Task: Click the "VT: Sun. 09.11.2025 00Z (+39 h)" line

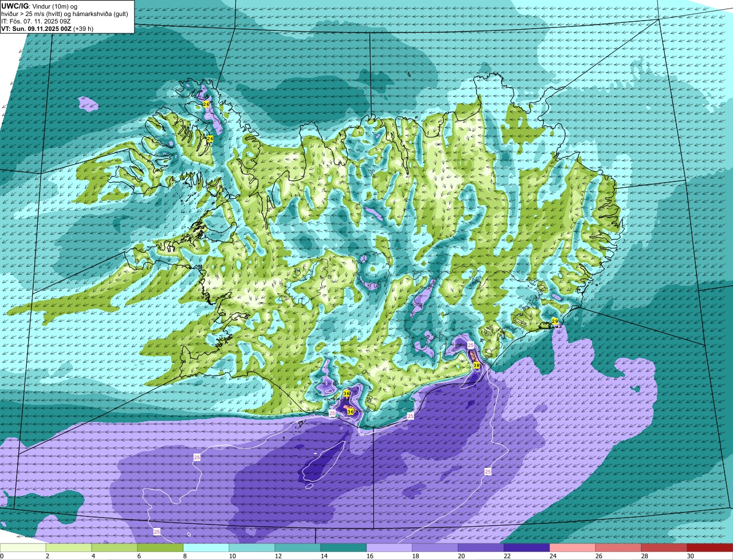Action: [48, 28]
